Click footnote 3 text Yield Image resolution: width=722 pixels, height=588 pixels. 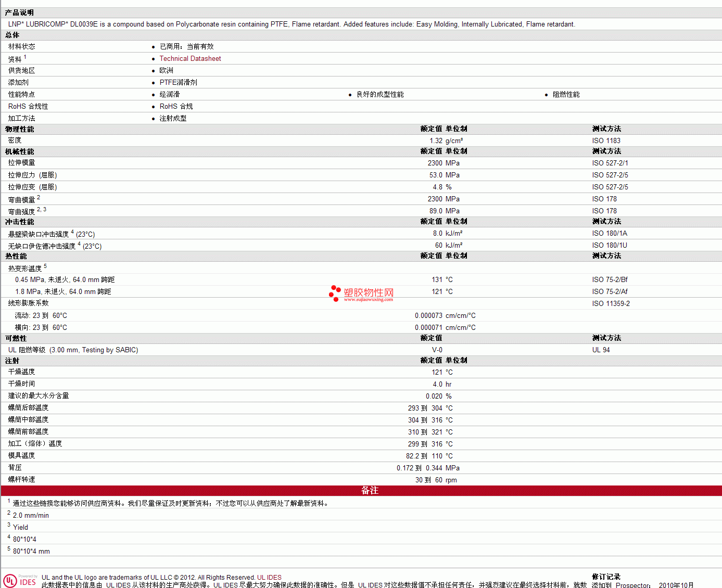click(x=20, y=528)
